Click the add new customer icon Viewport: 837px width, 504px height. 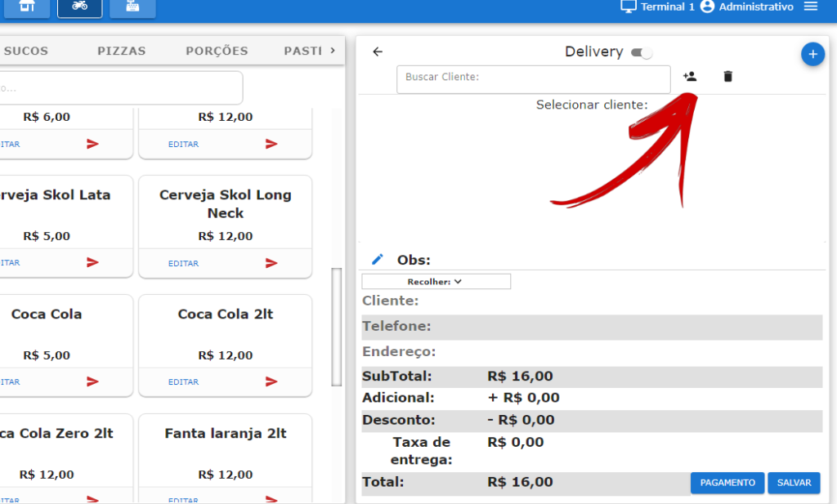(x=690, y=76)
